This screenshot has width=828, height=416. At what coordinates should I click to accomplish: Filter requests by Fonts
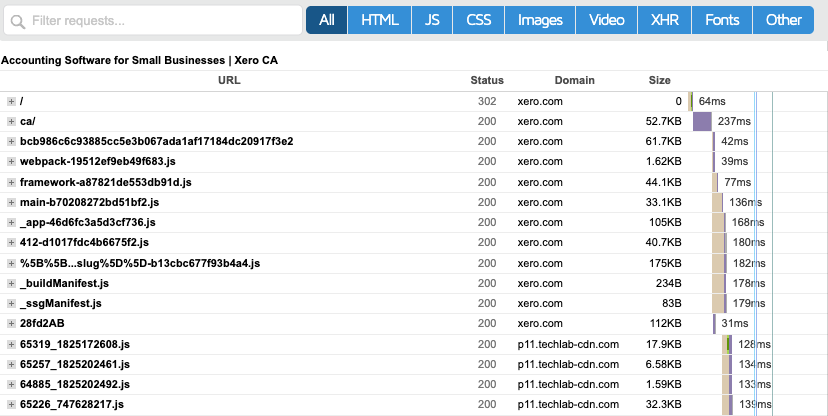tap(722, 20)
